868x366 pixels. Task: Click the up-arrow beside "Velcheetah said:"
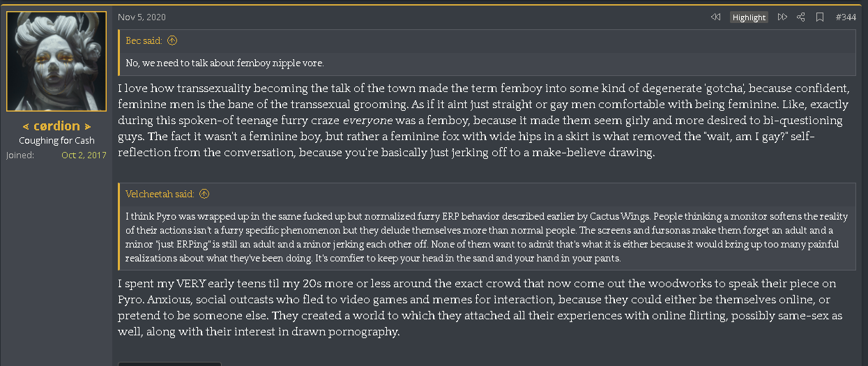[204, 194]
